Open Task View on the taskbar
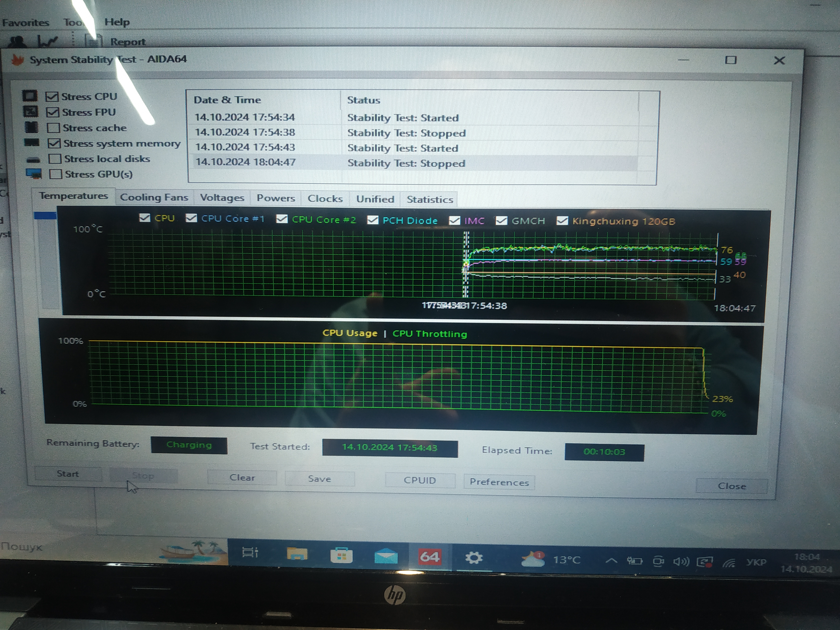The image size is (840, 630). tap(250, 553)
